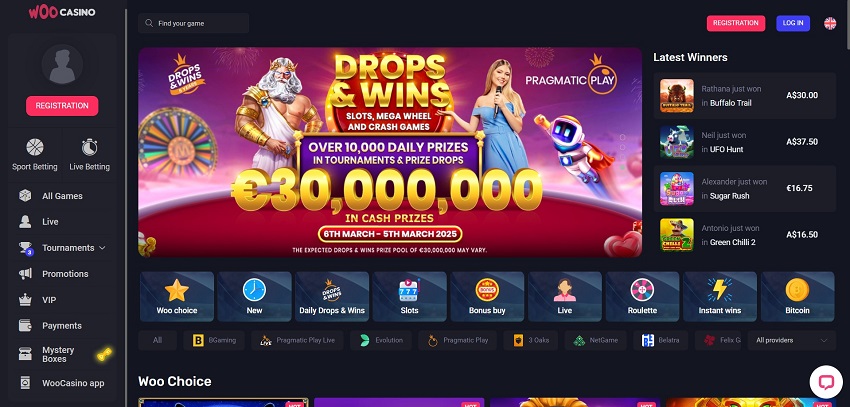Select the Woo choice star category
Viewport: 850px width, 407px height.
177,296
